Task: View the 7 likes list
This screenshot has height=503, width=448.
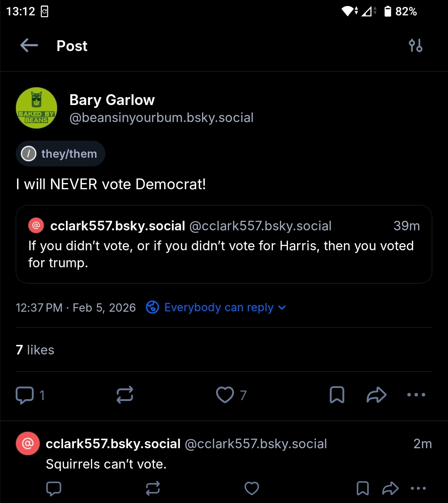Action: pyautogui.click(x=35, y=350)
